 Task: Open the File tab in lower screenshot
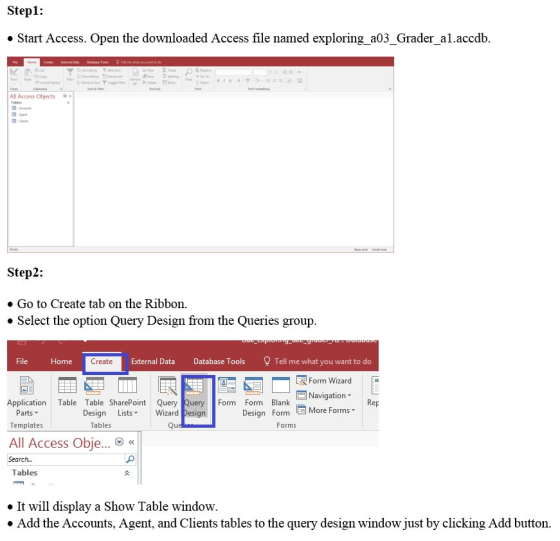tap(22, 361)
